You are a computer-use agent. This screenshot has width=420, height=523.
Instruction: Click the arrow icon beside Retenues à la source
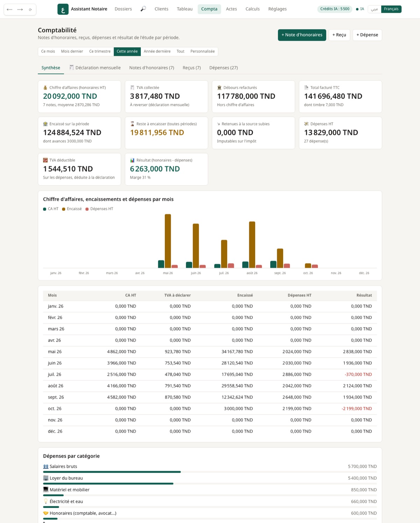coord(219,124)
